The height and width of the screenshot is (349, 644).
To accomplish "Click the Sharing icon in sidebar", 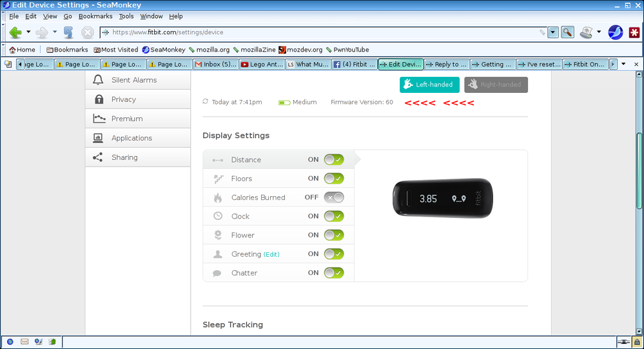I will pyautogui.click(x=98, y=157).
